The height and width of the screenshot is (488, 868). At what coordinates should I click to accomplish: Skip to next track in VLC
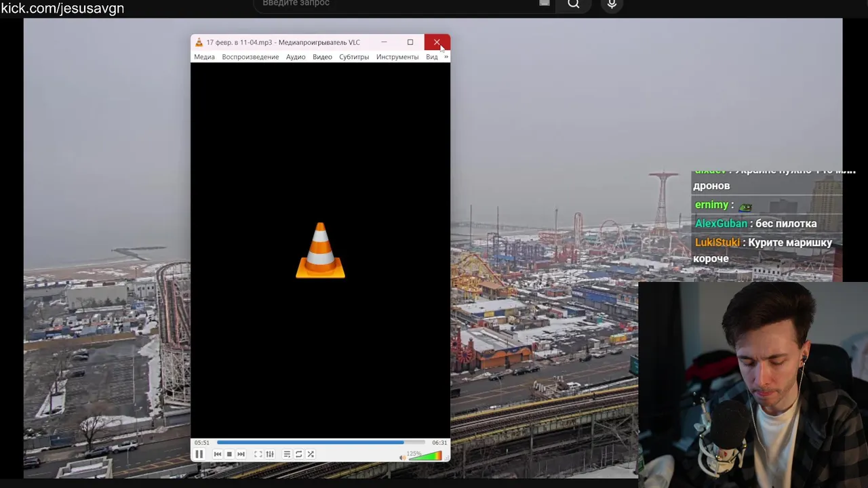coord(241,454)
